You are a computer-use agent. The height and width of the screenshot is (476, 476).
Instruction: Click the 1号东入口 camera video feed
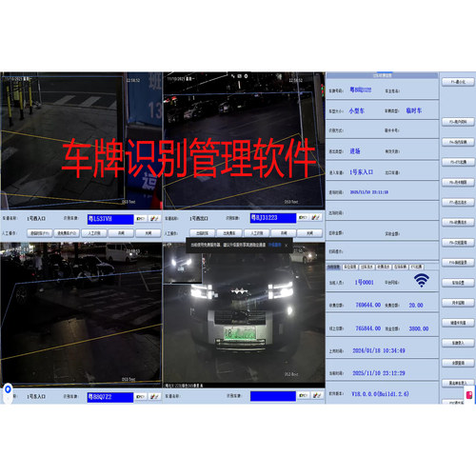pos(81,314)
